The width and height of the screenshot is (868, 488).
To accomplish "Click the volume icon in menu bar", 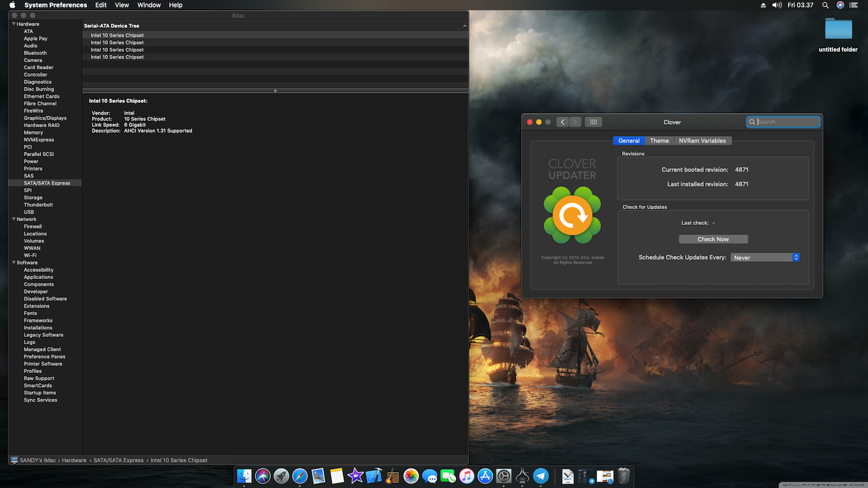I will pos(777,5).
